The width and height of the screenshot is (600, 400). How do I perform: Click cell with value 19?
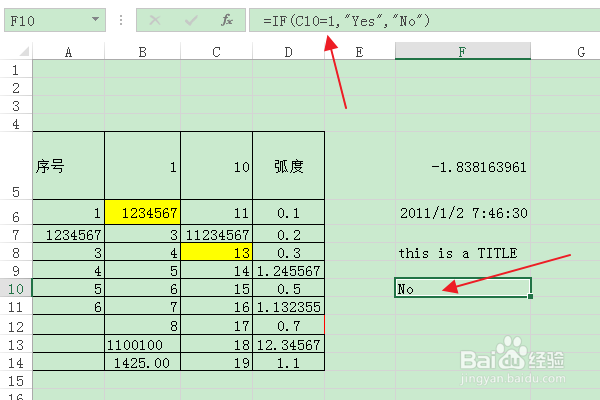coord(217,362)
